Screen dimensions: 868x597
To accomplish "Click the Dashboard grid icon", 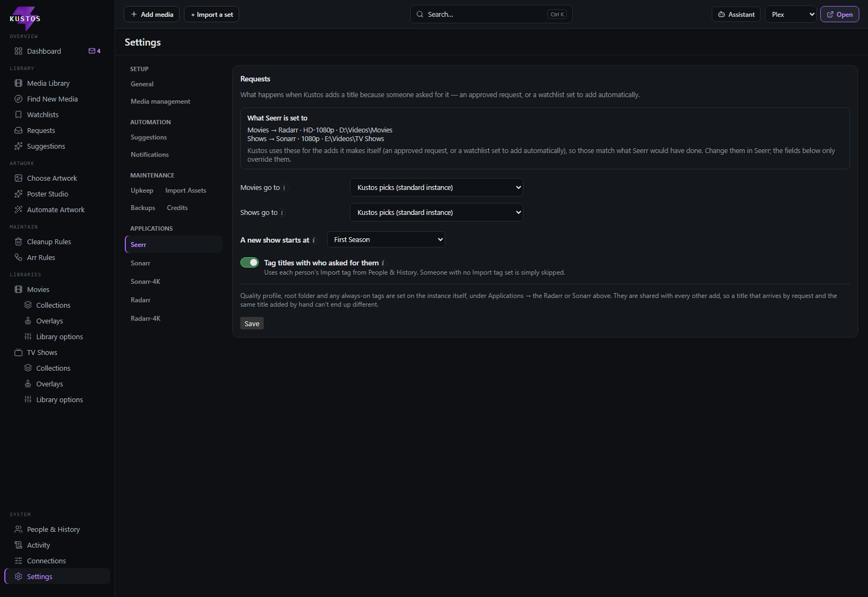I will coord(18,51).
